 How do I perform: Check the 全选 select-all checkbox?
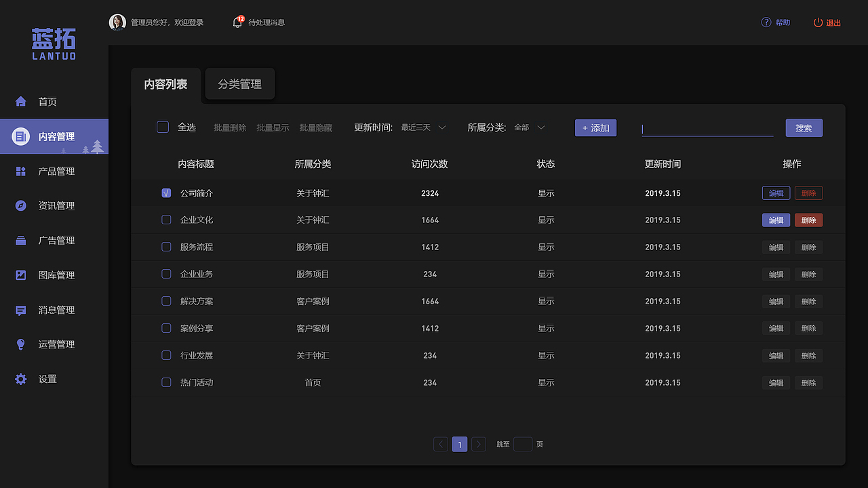(x=162, y=127)
